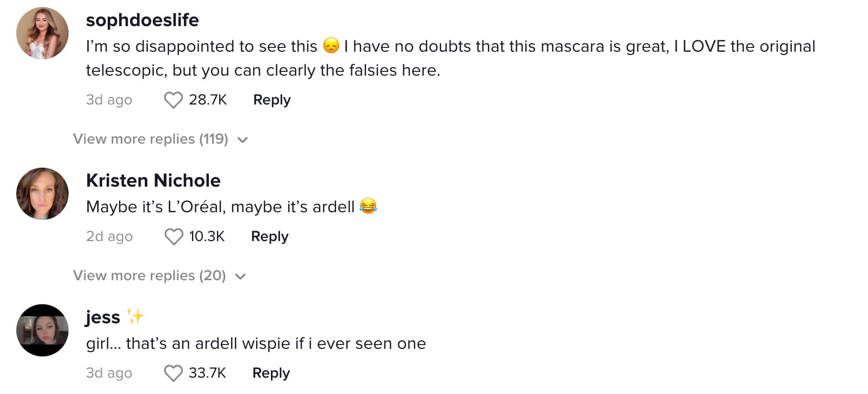This screenshot has height=394, width=868.
Task: Click the 10.3K like count
Action: click(207, 237)
